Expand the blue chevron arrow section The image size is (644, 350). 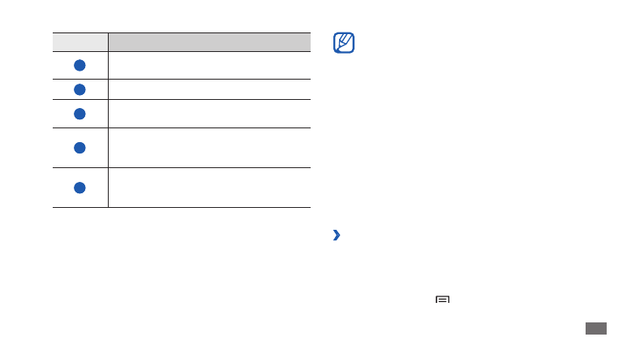pyautogui.click(x=337, y=235)
